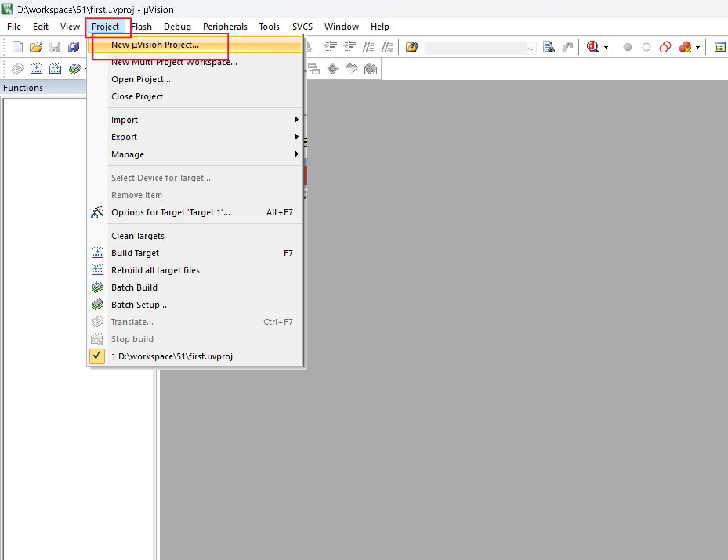Click the Uncomment selection icon
Screen dimensions: 728x560
(388, 47)
